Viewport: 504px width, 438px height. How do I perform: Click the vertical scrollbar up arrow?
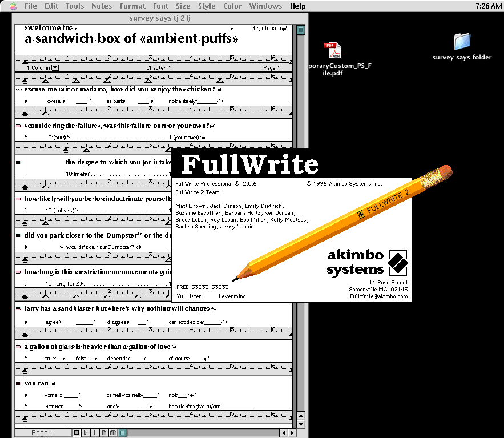pos(301,416)
